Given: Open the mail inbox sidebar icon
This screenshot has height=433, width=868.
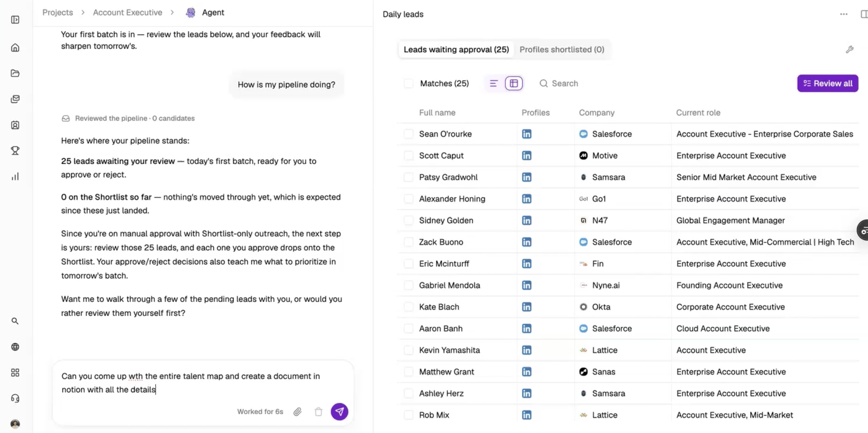Looking at the screenshot, I should click(15, 99).
